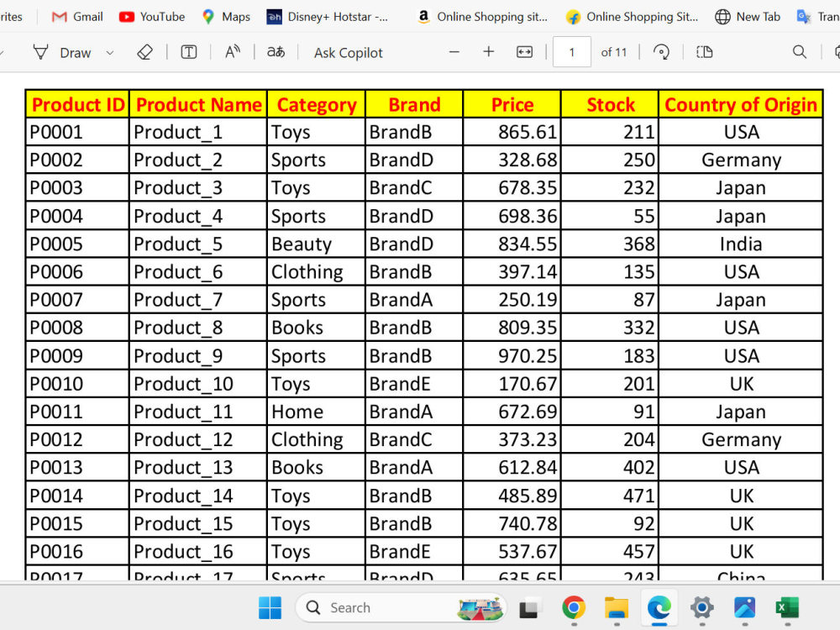
Task: Click India in Country column
Action: click(741, 244)
